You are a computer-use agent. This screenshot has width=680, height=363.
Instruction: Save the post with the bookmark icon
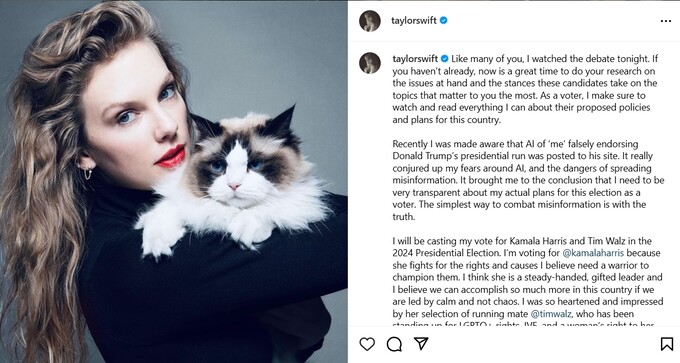pos(667,344)
